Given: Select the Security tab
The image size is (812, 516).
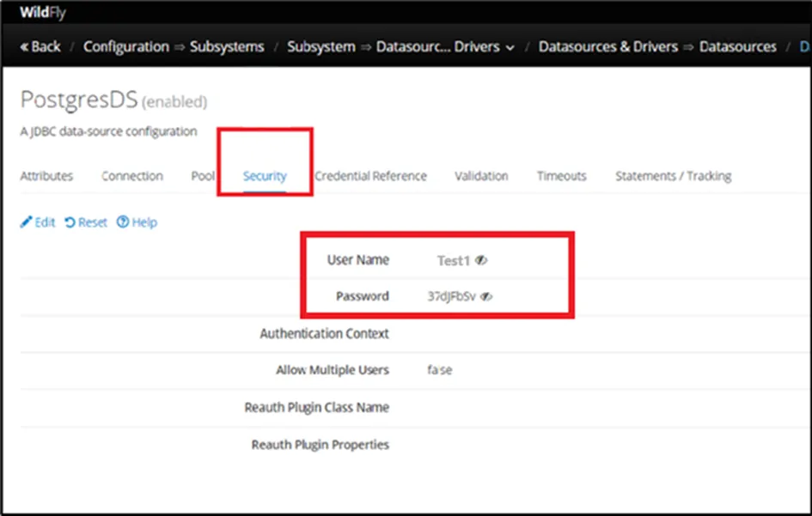Looking at the screenshot, I should (265, 176).
